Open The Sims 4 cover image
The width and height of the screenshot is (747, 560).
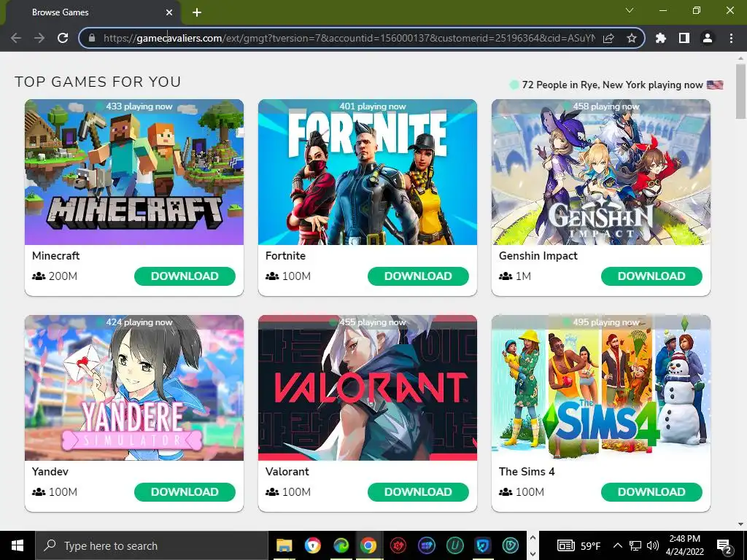pos(601,388)
